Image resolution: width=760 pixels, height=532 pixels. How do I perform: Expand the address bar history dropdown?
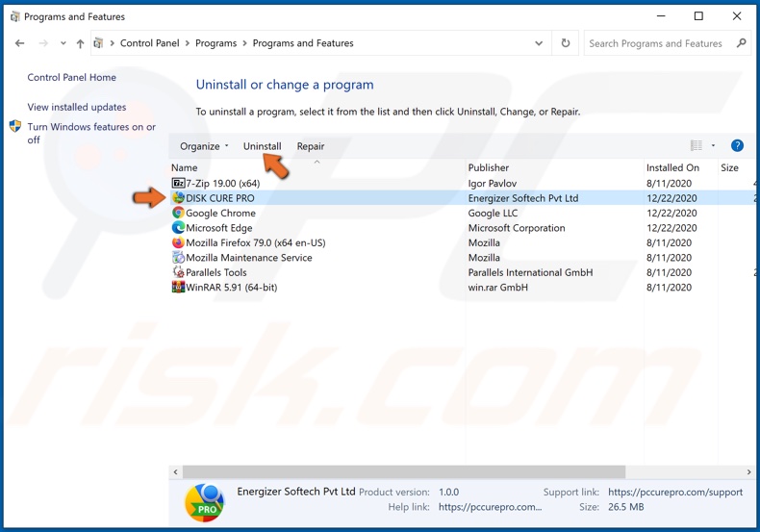coord(539,43)
